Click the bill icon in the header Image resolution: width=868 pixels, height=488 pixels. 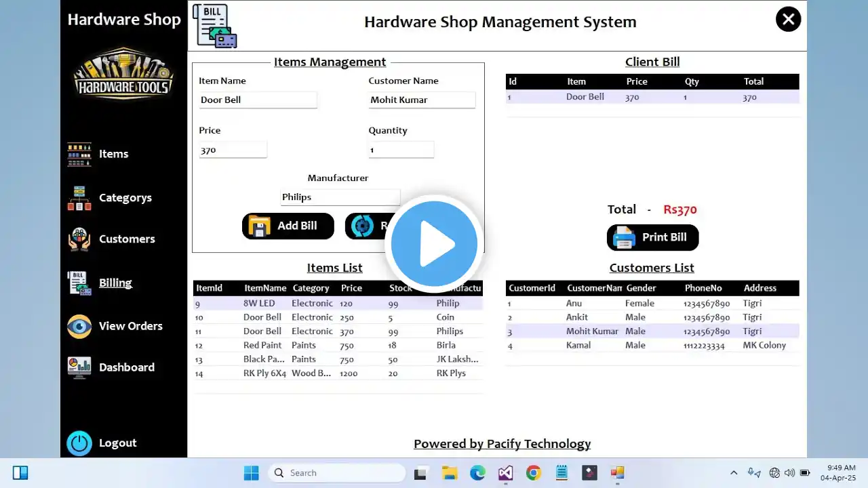click(214, 26)
